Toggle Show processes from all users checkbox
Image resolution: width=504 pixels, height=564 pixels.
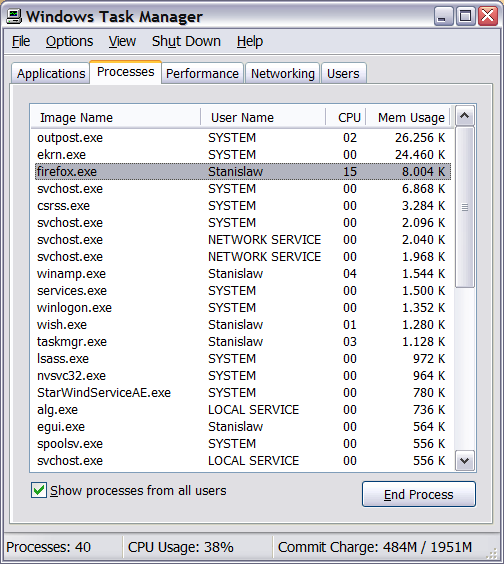39,490
